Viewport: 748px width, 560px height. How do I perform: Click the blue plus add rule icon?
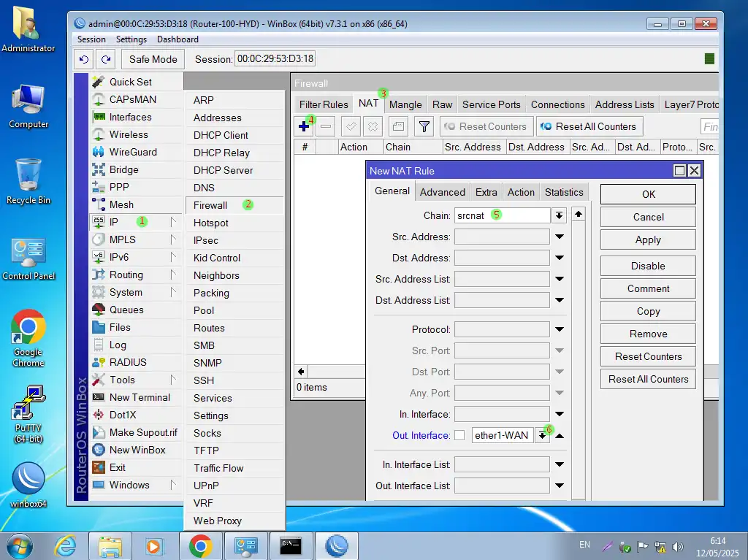click(304, 126)
